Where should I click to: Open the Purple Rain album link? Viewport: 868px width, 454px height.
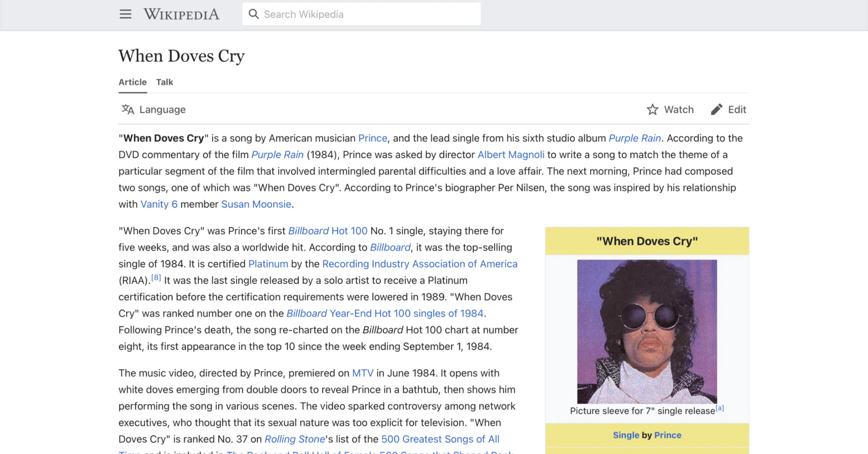(x=635, y=138)
